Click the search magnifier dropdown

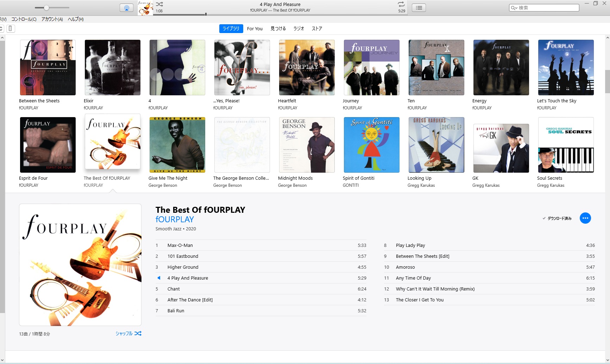514,8
